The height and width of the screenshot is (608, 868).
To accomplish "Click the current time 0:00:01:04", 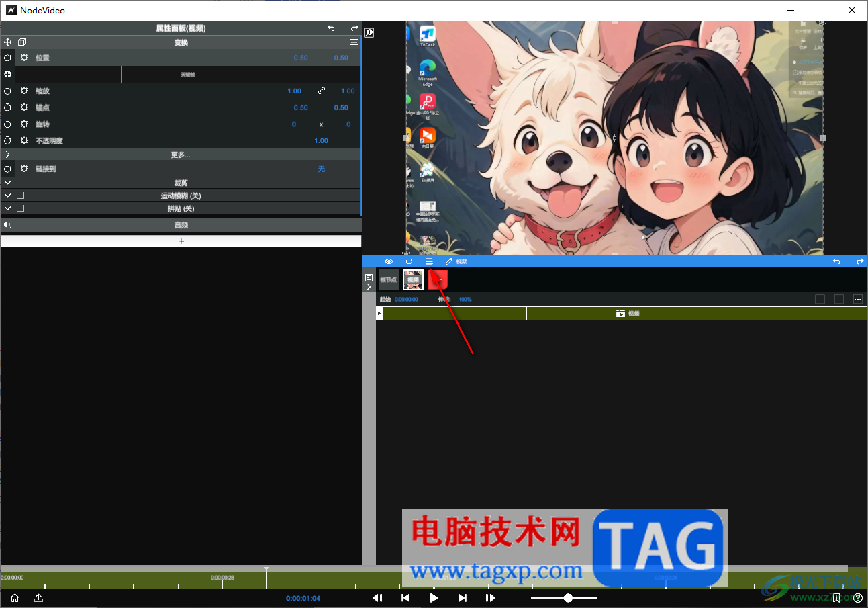I will coord(303,598).
